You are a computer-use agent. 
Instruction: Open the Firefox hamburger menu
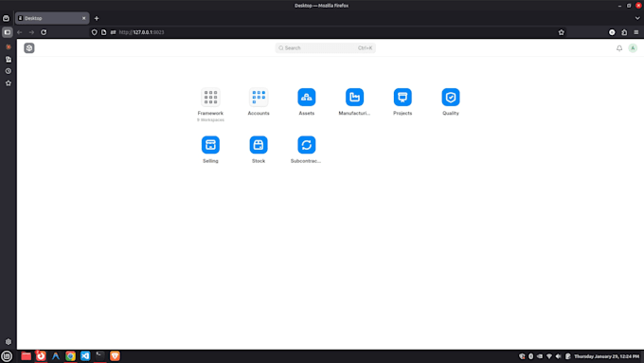tap(636, 32)
